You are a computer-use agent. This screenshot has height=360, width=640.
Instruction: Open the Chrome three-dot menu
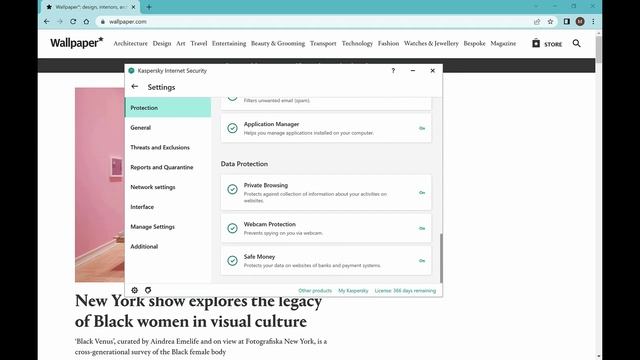tap(593, 22)
